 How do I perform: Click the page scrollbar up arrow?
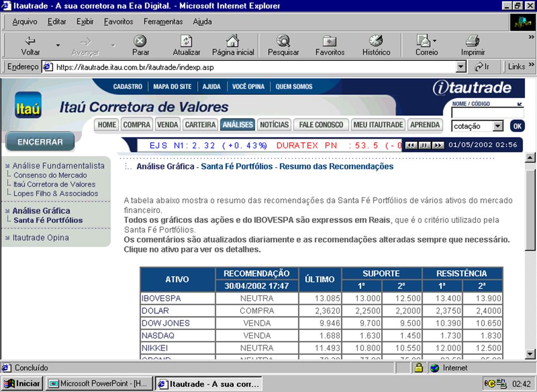pos(530,158)
